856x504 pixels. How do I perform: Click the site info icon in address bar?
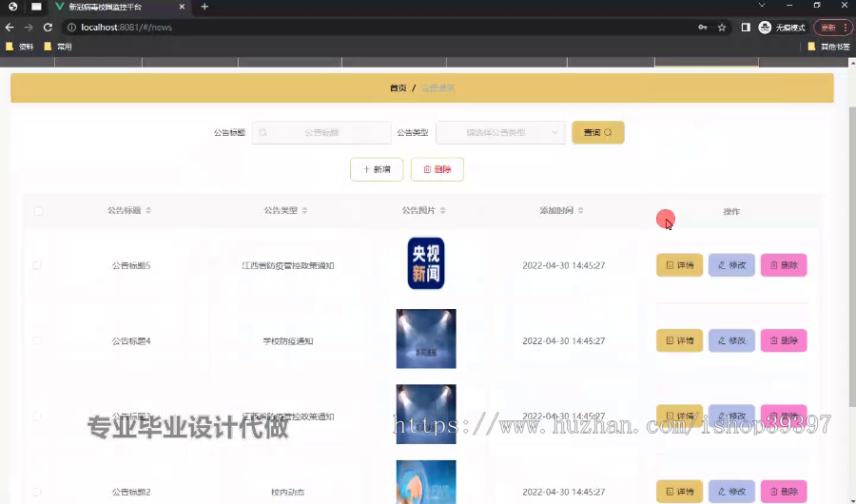[x=71, y=28]
